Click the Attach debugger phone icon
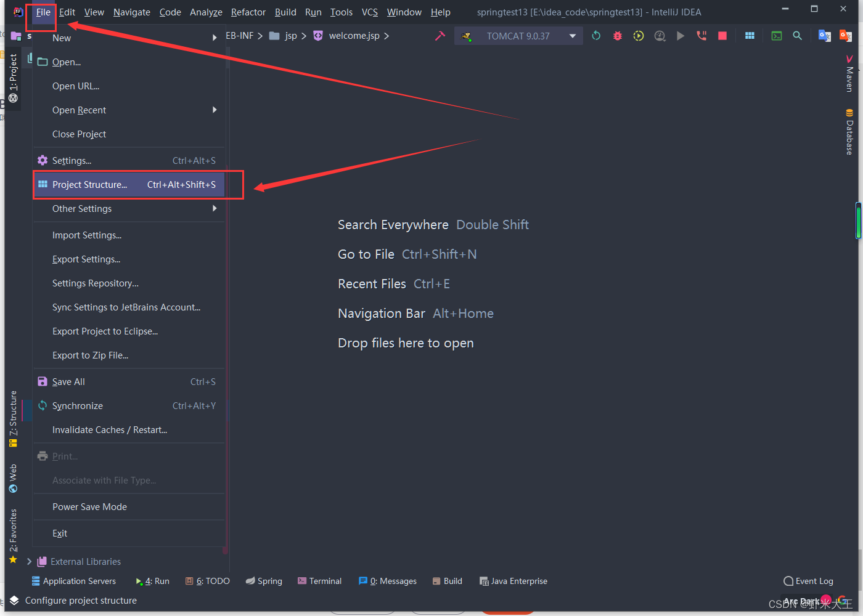The image size is (863, 616). [701, 36]
